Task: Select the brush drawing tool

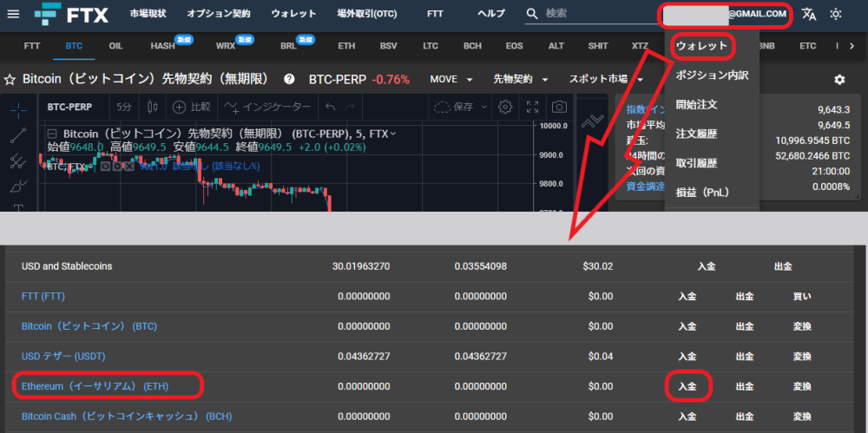Action: (x=18, y=187)
